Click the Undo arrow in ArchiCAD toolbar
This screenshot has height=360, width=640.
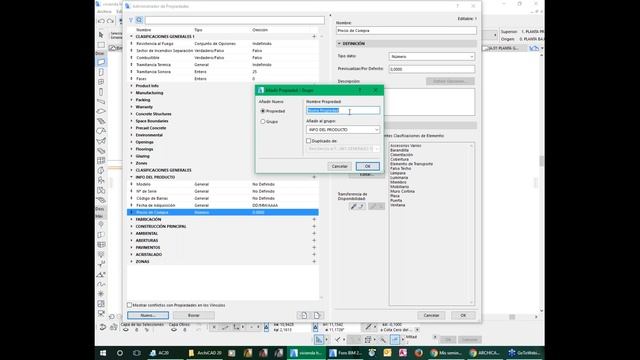pos(101,21)
